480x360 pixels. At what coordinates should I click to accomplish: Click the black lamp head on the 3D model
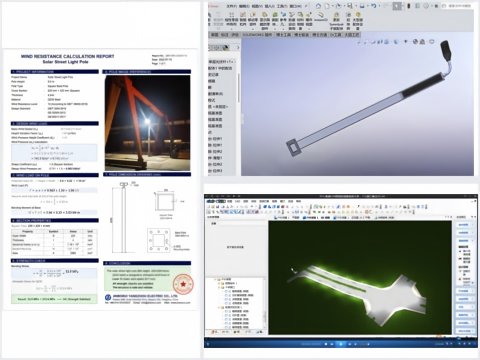tap(446, 51)
